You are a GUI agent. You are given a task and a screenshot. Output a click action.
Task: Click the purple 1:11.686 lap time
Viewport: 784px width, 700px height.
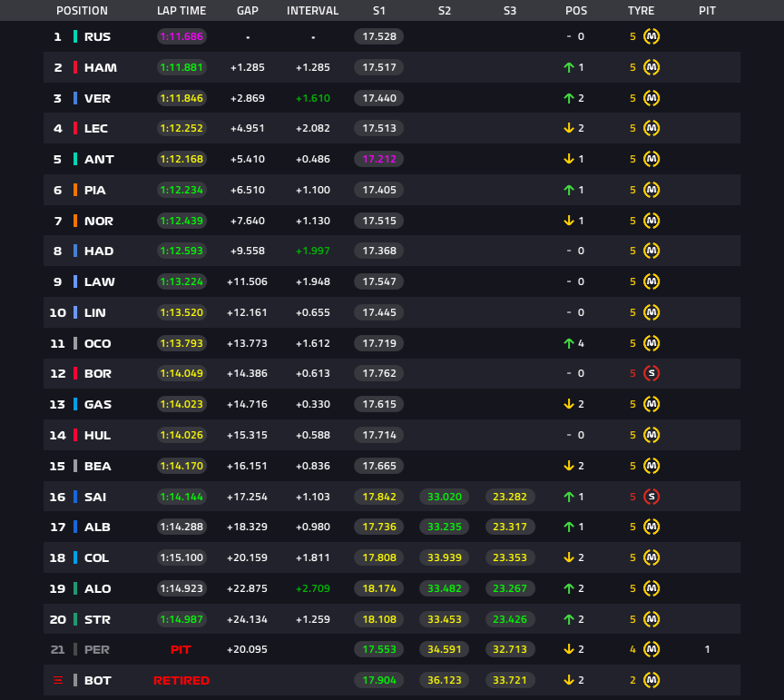pyautogui.click(x=181, y=36)
